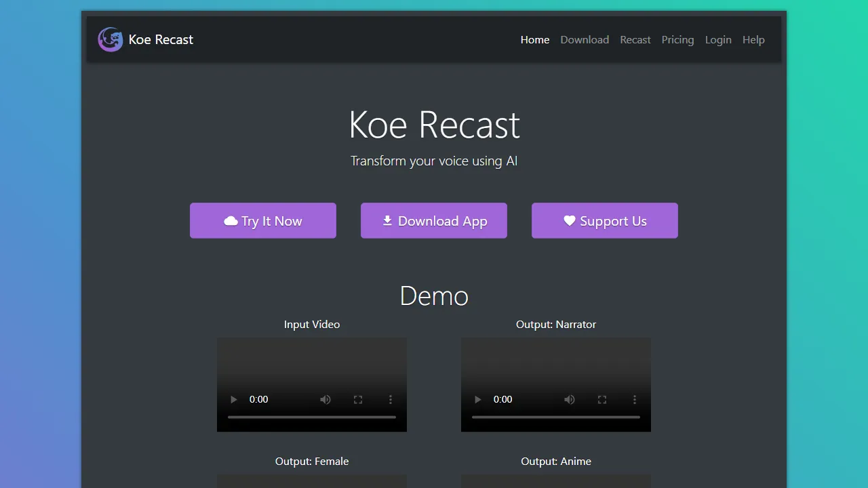Click the 'Demo' heading
The height and width of the screenshot is (488, 868).
434,296
